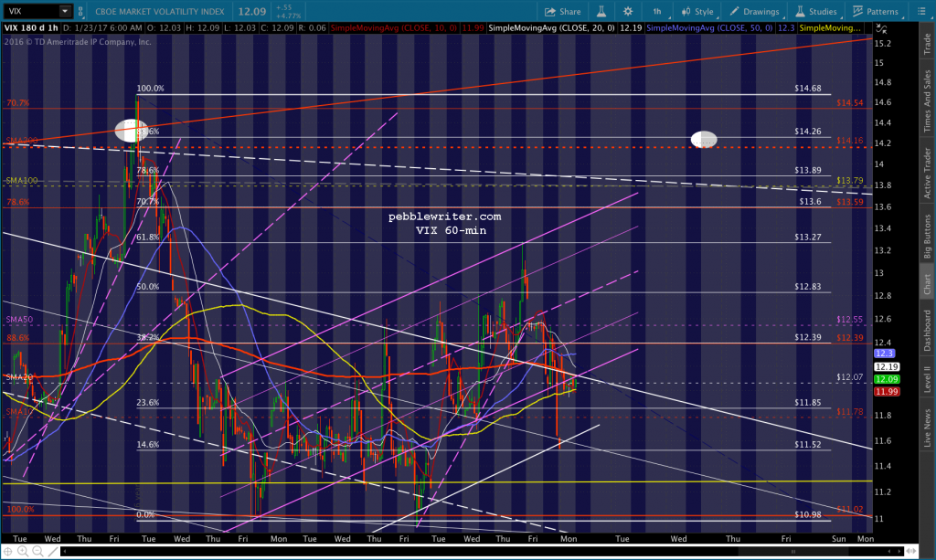The height and width of the screenshot is (560, 936).
Task: Click the zoom in magnifier icon
Action: pos(23,552)
